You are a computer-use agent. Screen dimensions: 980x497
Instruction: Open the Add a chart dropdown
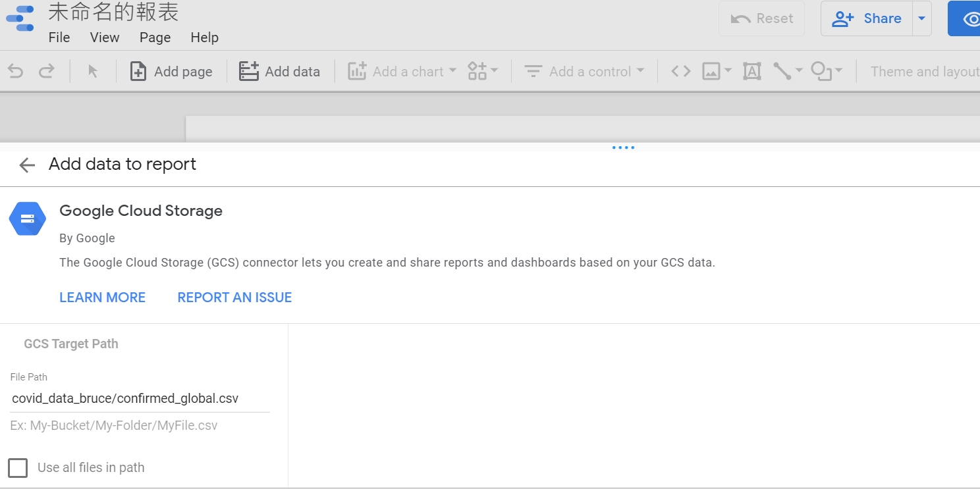click(402, 71)
